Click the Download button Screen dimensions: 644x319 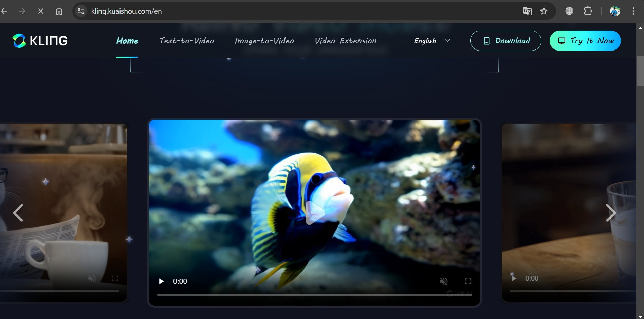506,41
